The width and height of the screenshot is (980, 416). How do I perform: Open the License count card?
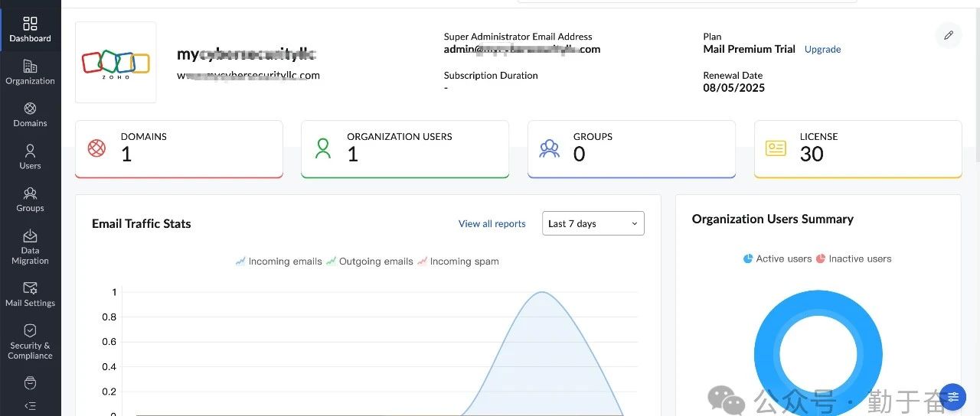coord(857,149)
